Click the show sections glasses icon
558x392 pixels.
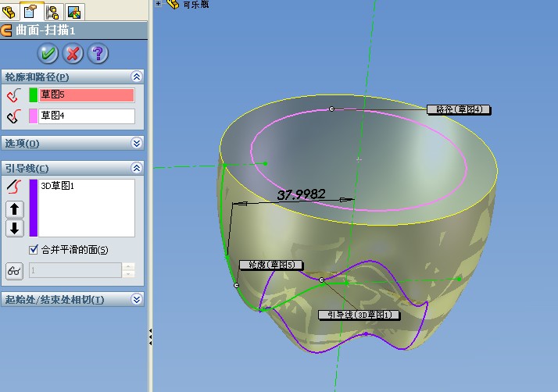(x=14, y=271)
